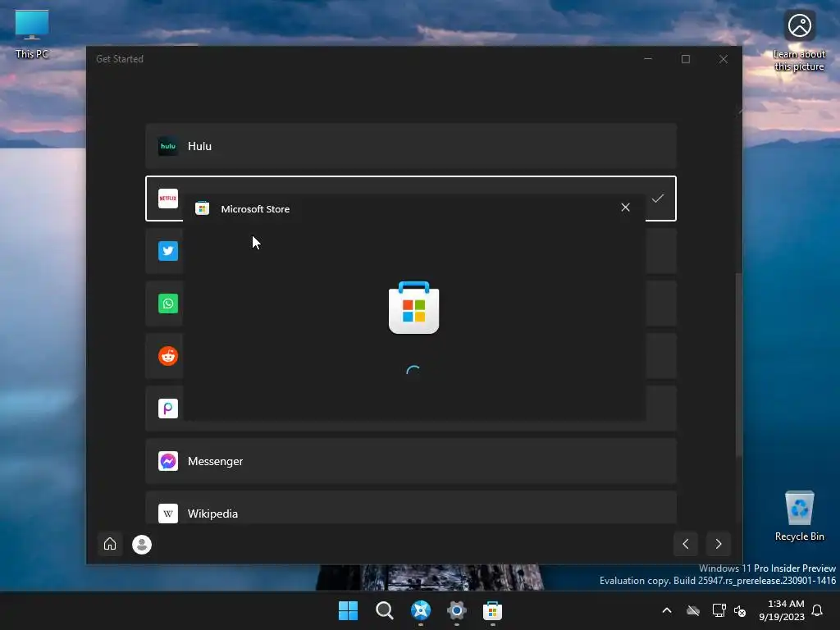Click the muted volume tray icon
Viewport: 840px width, 630px height.
tap(741, 610)
